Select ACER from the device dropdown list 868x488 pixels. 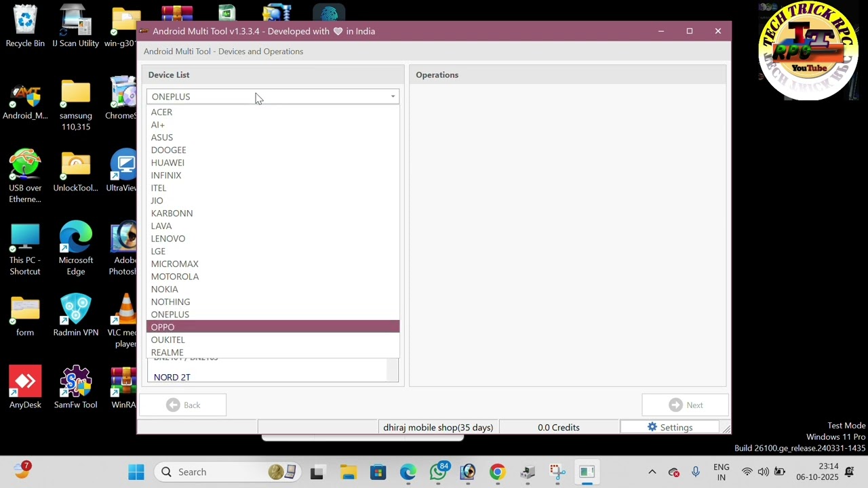[x=273, y=112]
